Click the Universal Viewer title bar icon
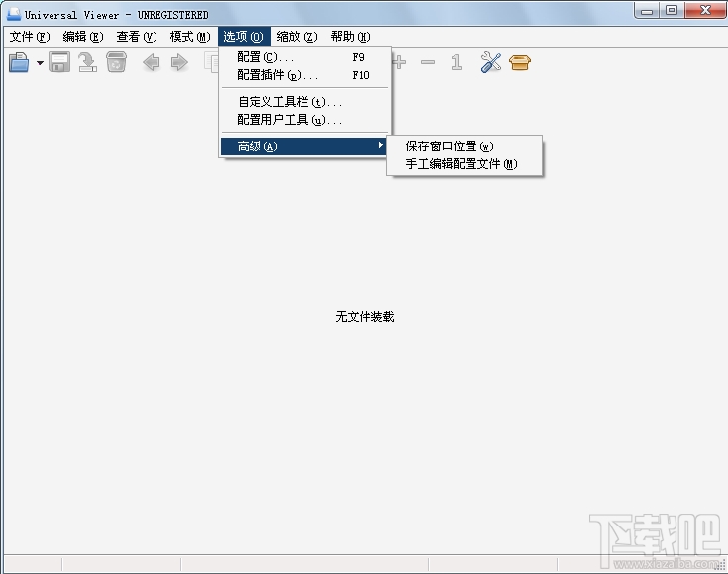Screen dimensions: 728x574 (14, 15)
